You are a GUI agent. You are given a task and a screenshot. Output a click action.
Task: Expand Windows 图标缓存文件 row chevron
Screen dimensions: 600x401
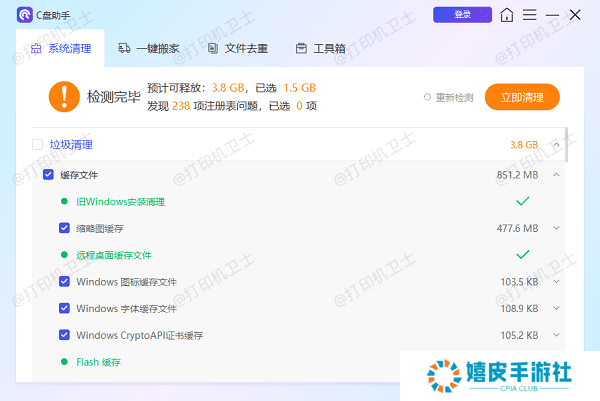tap(556, 282)
